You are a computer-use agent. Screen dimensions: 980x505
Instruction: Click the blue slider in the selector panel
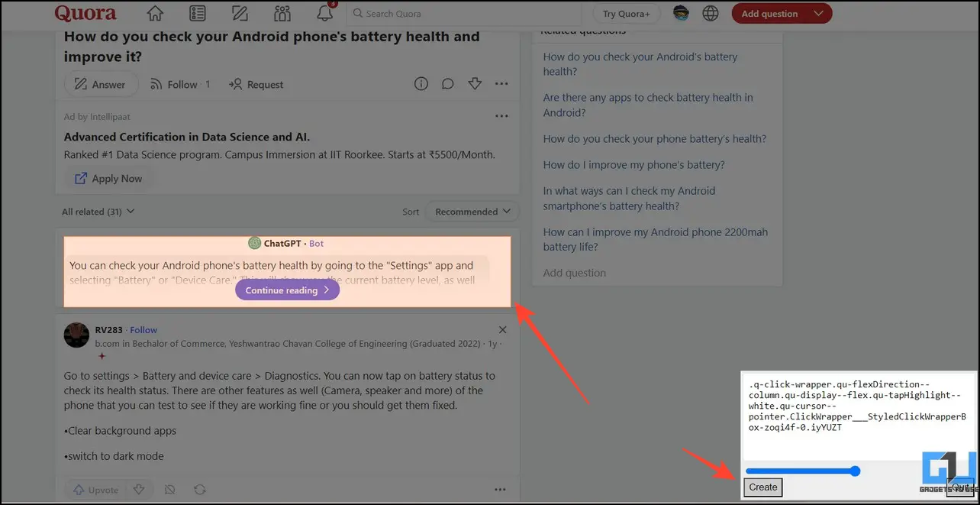(802, 471)
